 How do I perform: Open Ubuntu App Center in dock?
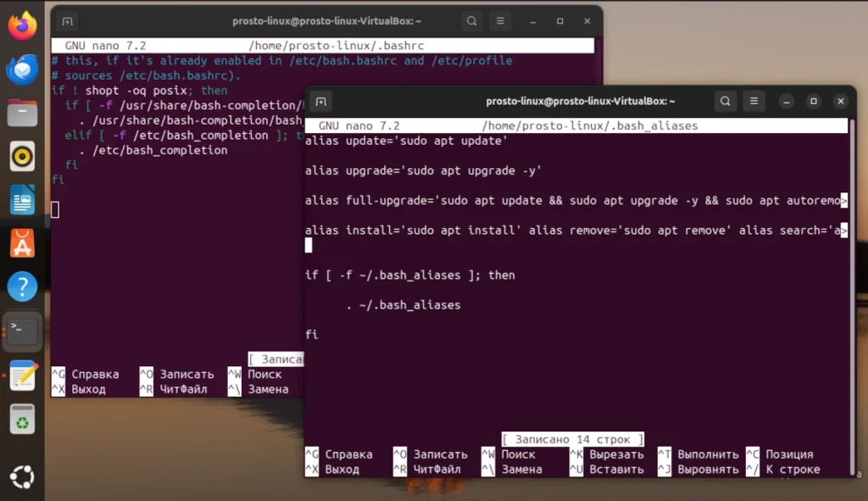[x=22, y=243]
